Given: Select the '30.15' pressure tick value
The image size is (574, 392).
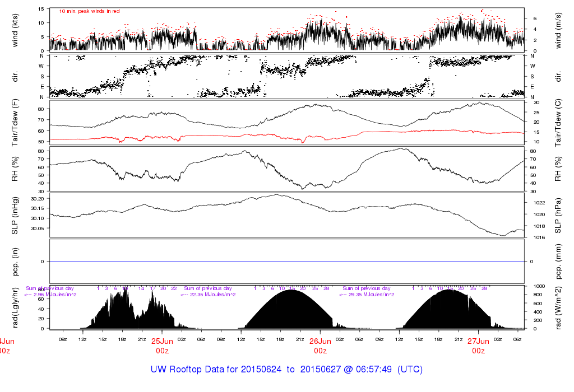Looking at the screenshot, I should tap(38, 208).
